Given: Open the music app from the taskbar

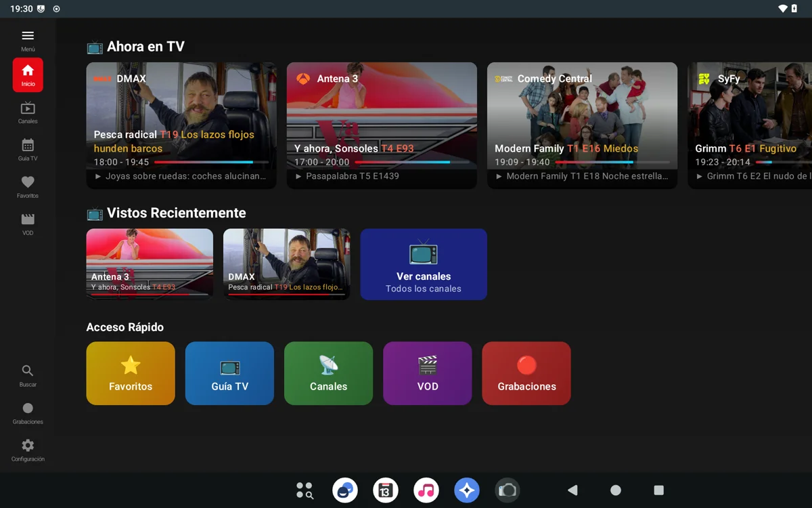Looking at the screenshot, I should (x=426, y=490).
